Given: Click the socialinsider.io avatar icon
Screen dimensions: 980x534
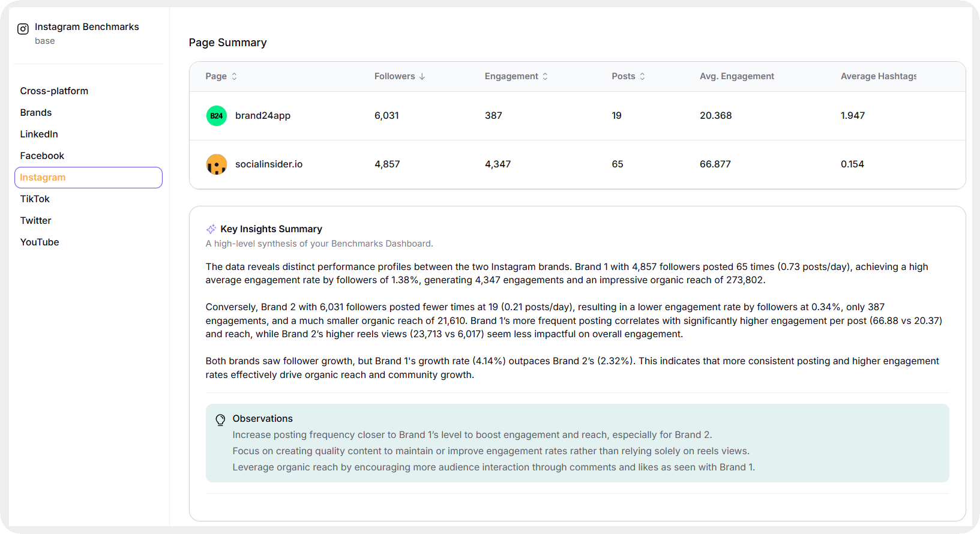Looking at the screenshot, I should click(x=217, y=164).
